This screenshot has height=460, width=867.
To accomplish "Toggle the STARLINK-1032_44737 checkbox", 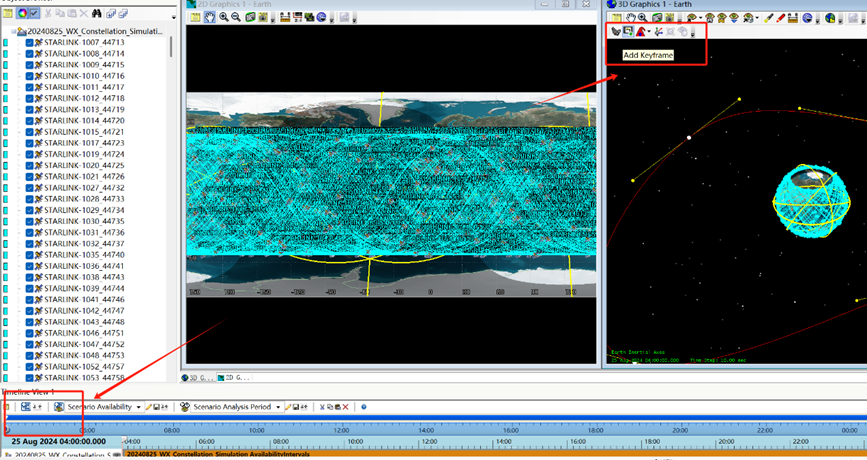I will point(29,244).
